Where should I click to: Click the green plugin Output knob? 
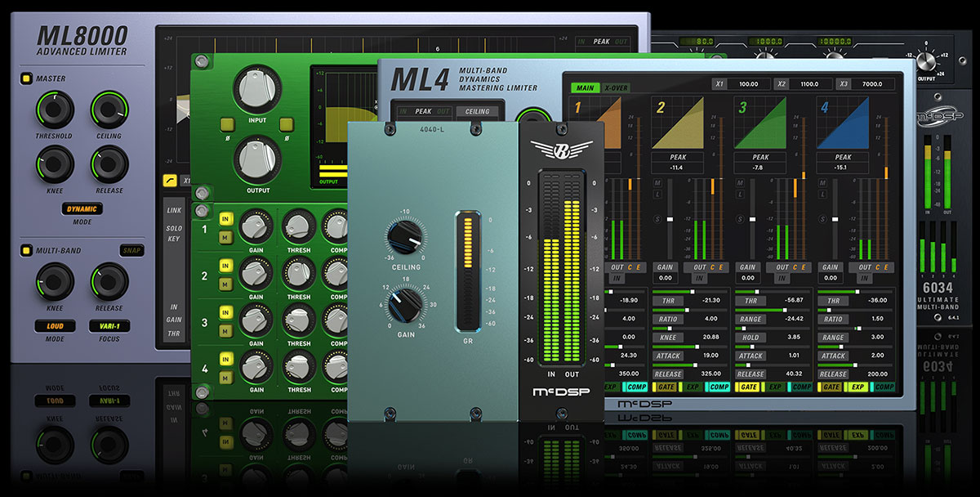[256, 158]
